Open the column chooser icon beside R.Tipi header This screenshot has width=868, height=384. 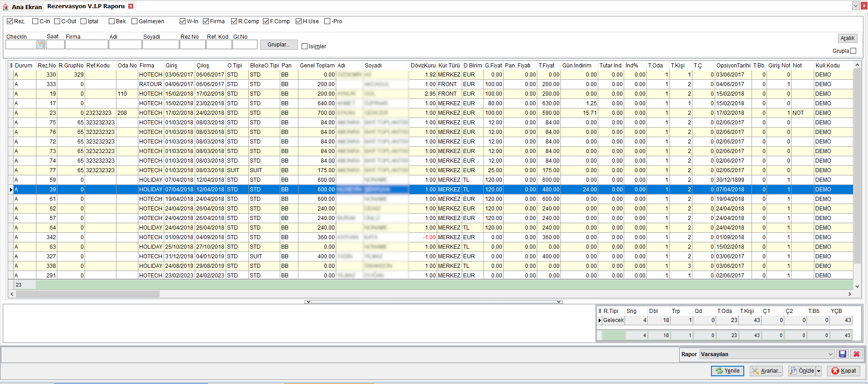click(600, 311)
